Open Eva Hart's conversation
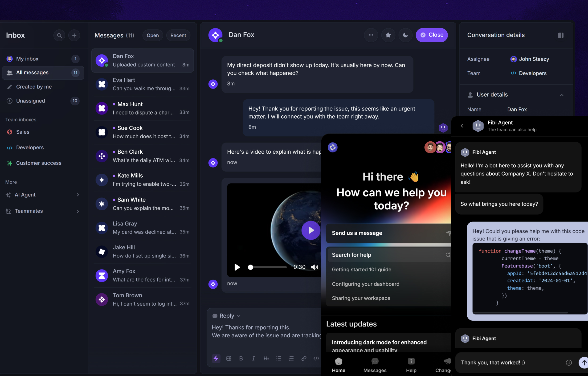Screen dimensions: 588x376 pos(143,85)
